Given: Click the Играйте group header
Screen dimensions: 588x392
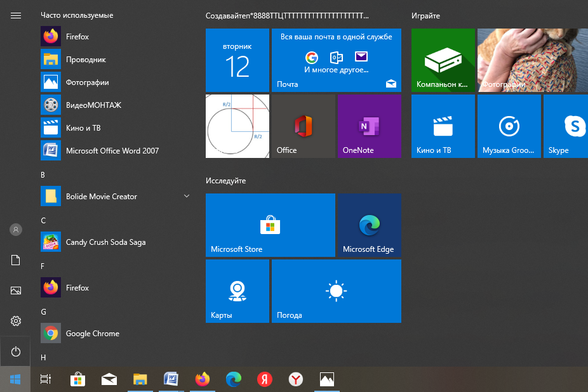Looking at the screenshot, I should point(425,16).
